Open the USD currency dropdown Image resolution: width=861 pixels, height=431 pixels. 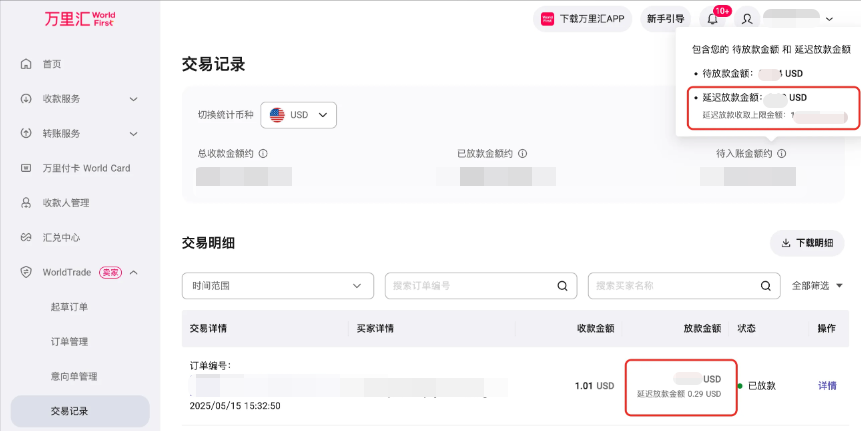pyautogui.click(x=298, y=115)
